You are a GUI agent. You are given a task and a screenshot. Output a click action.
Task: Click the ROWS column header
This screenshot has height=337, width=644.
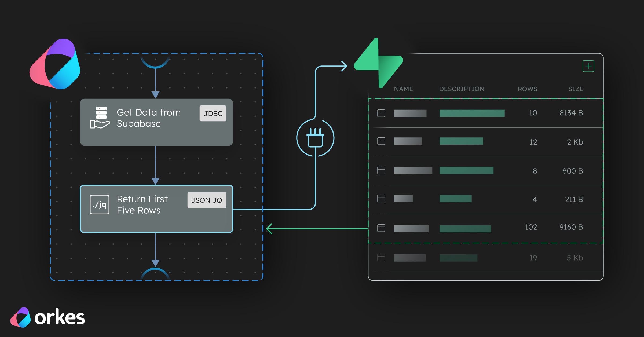tap(528, 89)
